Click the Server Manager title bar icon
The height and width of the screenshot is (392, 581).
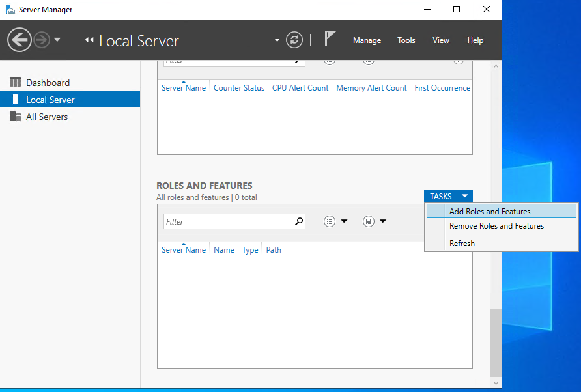coord(10,10)
